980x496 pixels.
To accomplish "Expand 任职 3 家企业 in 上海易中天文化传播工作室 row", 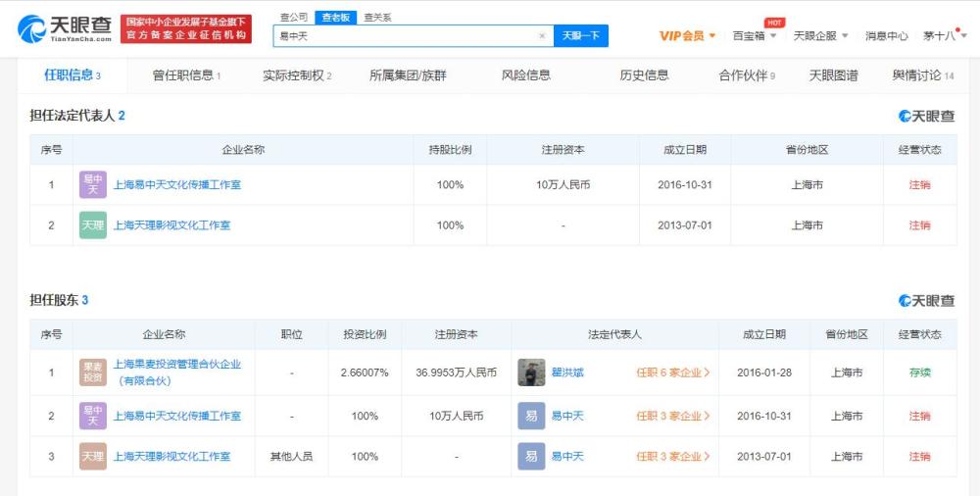I will (x=672, y=416).
